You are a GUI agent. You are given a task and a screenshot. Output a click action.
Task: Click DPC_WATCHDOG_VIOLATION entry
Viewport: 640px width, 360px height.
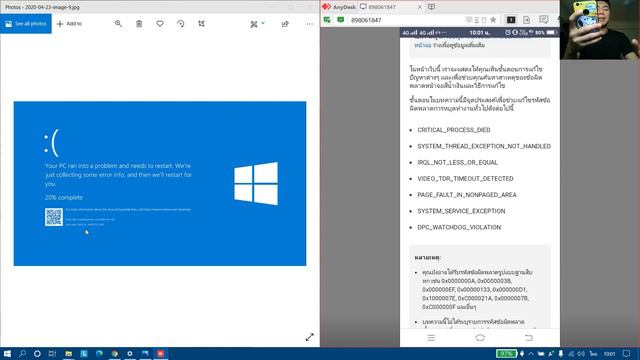point(459,227)
